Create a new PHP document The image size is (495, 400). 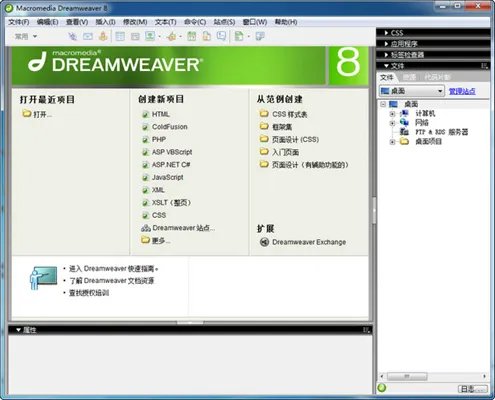(x=154, y=140)
